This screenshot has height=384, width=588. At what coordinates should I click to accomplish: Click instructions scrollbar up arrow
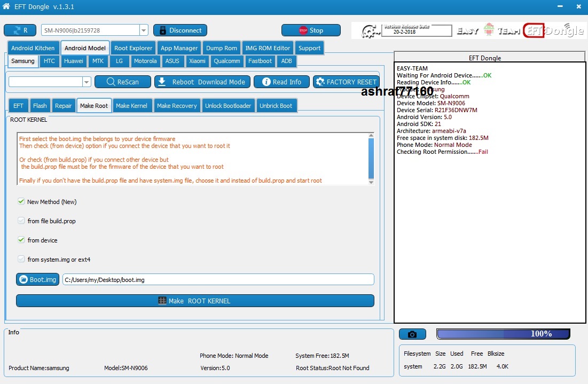[371, 135]
